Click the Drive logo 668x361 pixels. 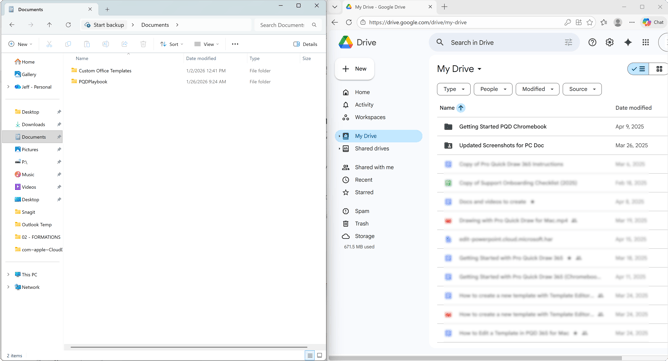[x=357, y=42]
